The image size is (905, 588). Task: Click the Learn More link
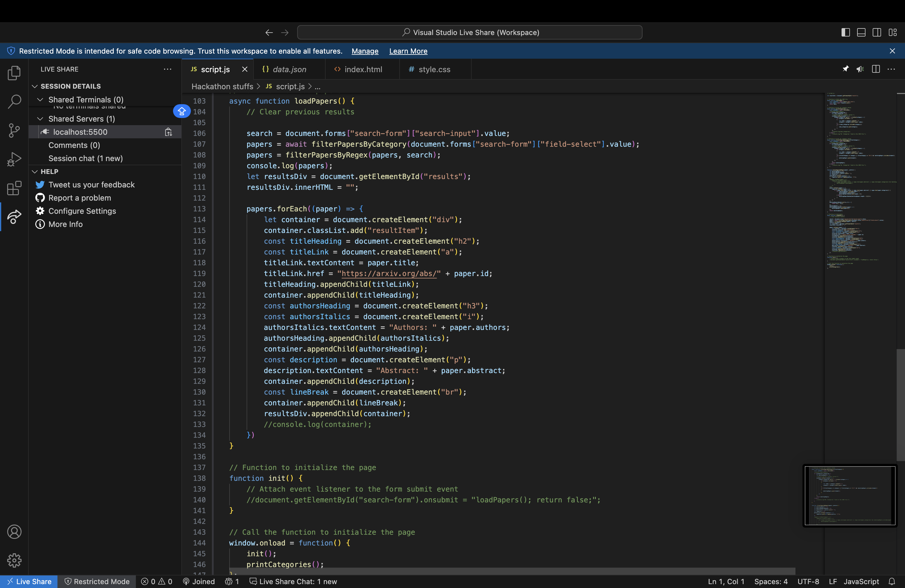(x=408, y=51)
